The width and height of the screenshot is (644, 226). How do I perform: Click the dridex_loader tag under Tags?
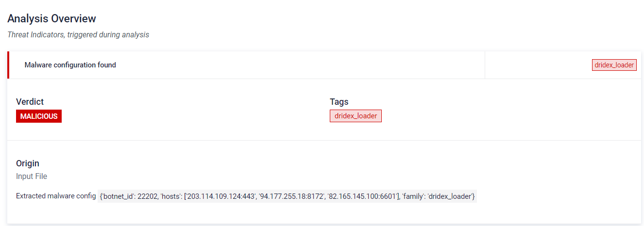[x=356, y=116]
